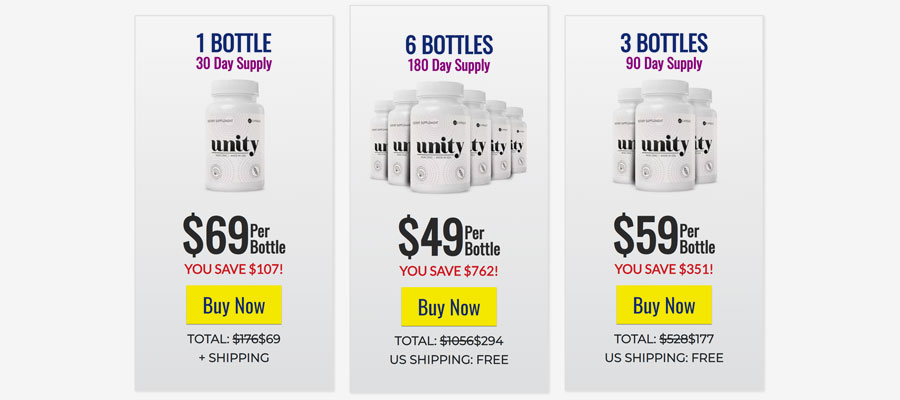Select the six Unity bottles image

(448, 137)
